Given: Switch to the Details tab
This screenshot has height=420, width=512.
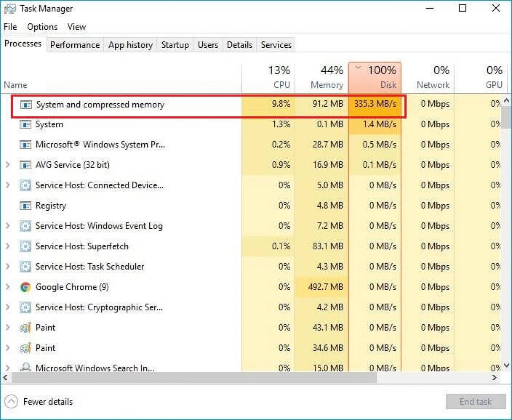Looking at the screenshot, I should [239, 45].
